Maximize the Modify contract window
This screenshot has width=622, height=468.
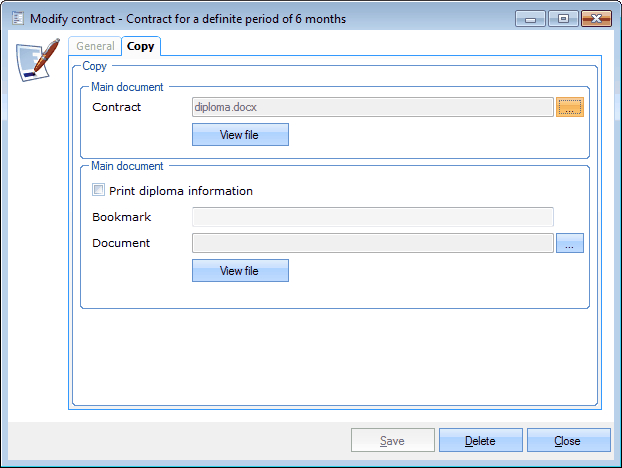click(563, 19)
